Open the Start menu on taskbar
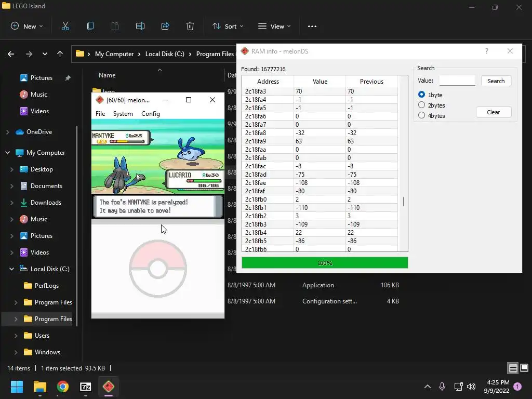This screenshot has height=399, width=532. point(17,387)
